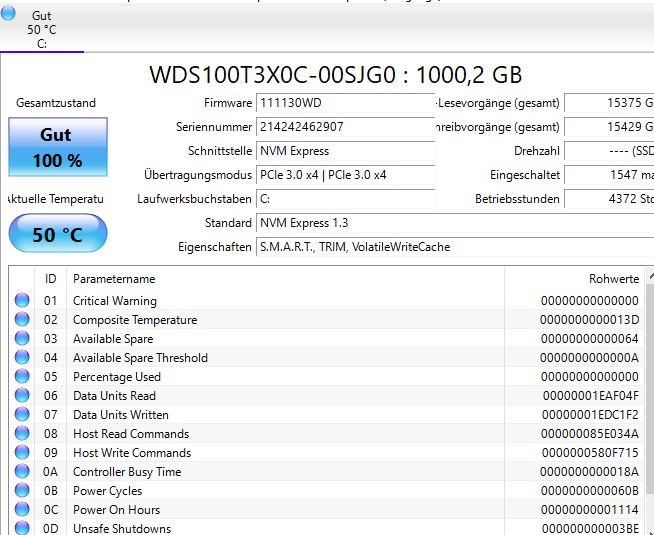Click raw value 000000000013D

click(x=589, y=320)
